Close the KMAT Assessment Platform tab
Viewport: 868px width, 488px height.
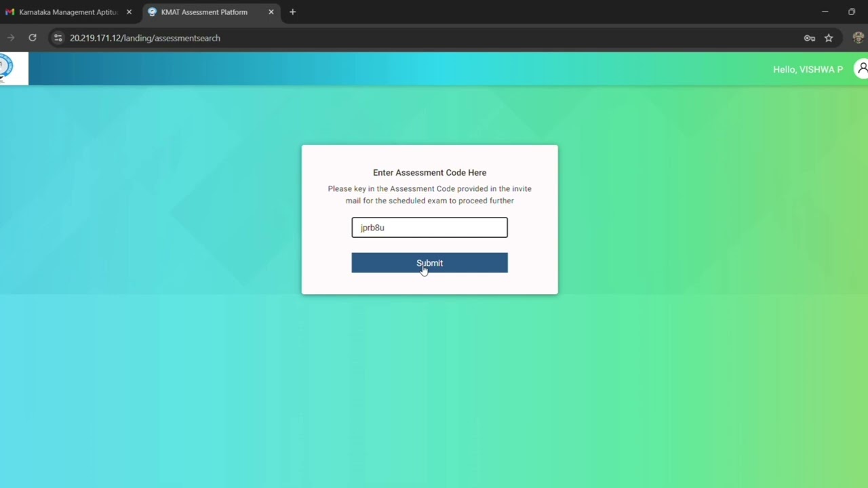tap(271, 12)
